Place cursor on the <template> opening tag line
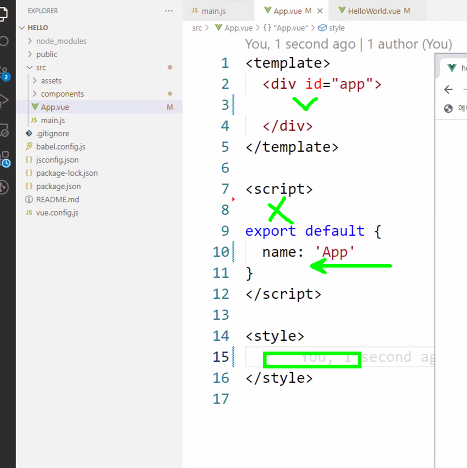The height and width of the screenshot is (468, 467). click(x=288, y=63)
